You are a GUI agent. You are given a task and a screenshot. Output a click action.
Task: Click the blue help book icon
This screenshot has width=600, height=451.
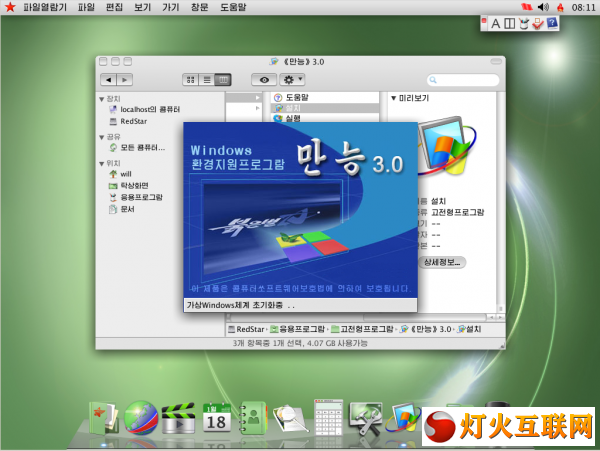pos(552,23)
